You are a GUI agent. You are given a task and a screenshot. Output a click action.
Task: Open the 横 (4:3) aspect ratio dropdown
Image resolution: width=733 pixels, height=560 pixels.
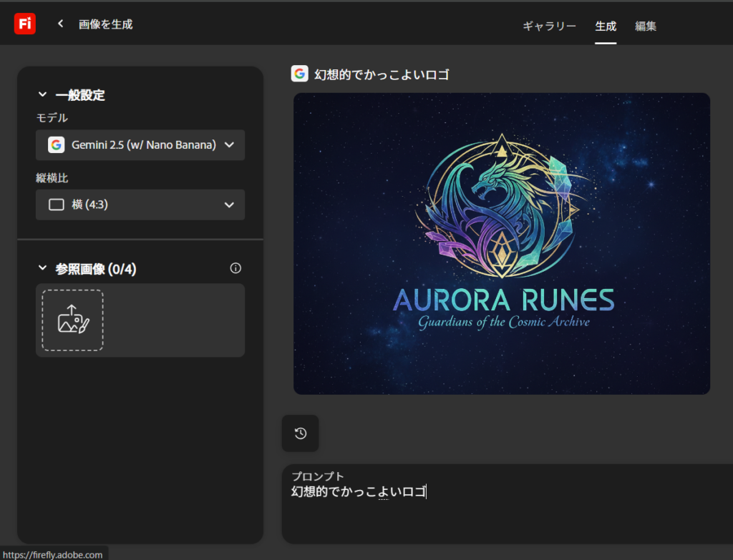140,205
